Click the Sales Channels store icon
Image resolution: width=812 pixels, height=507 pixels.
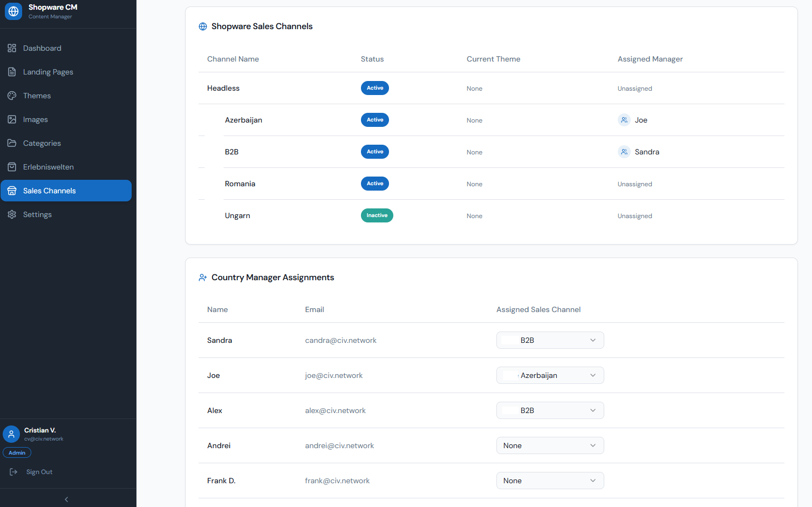tap(12, 191)
